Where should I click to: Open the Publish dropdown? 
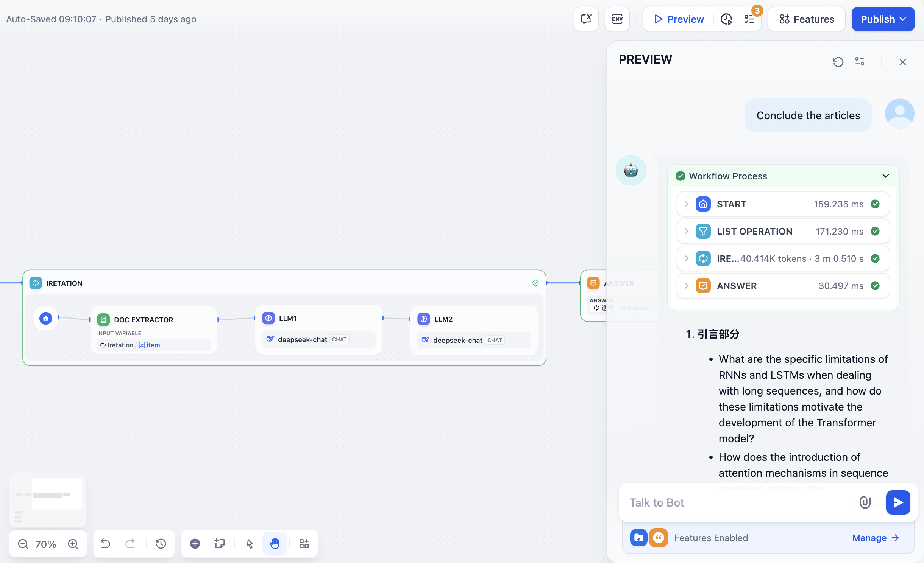click(x=883, y=19)
